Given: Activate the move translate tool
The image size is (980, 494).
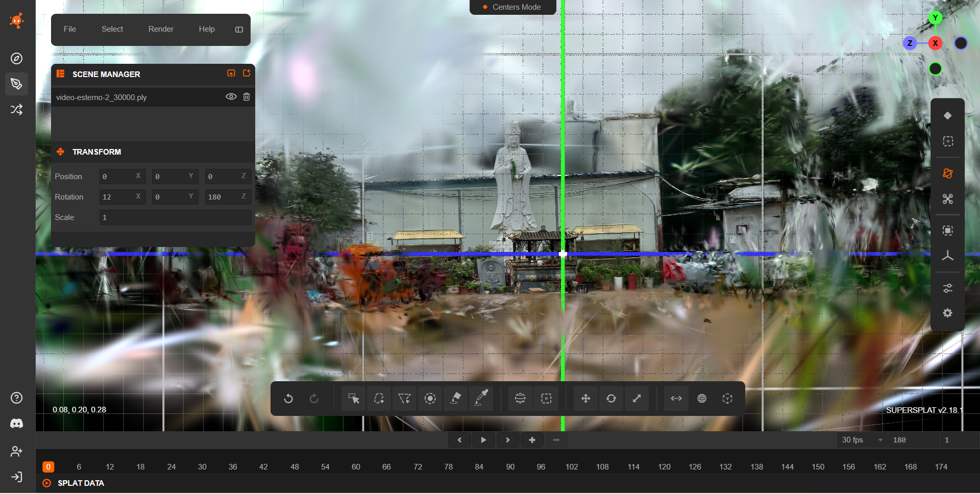Looking at the screenshot, I should pyautogui.click(x=585, y=399).
